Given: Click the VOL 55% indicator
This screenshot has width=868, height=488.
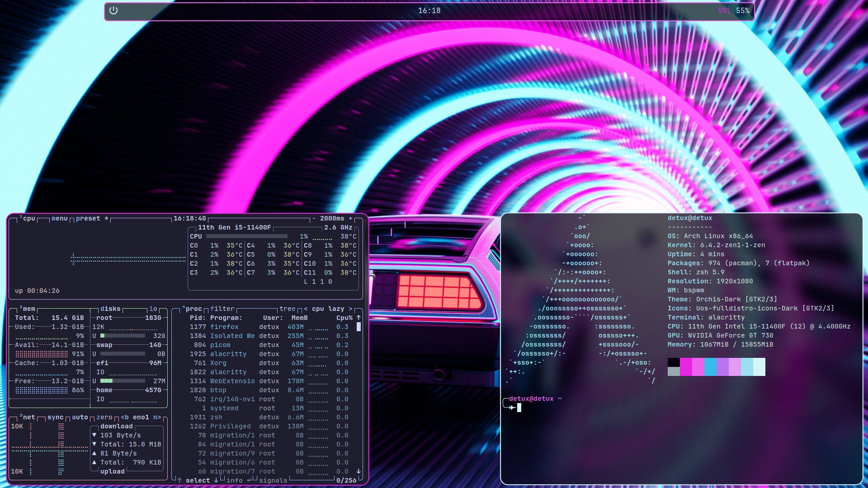Looking at the screenshot, I should 733,10.
